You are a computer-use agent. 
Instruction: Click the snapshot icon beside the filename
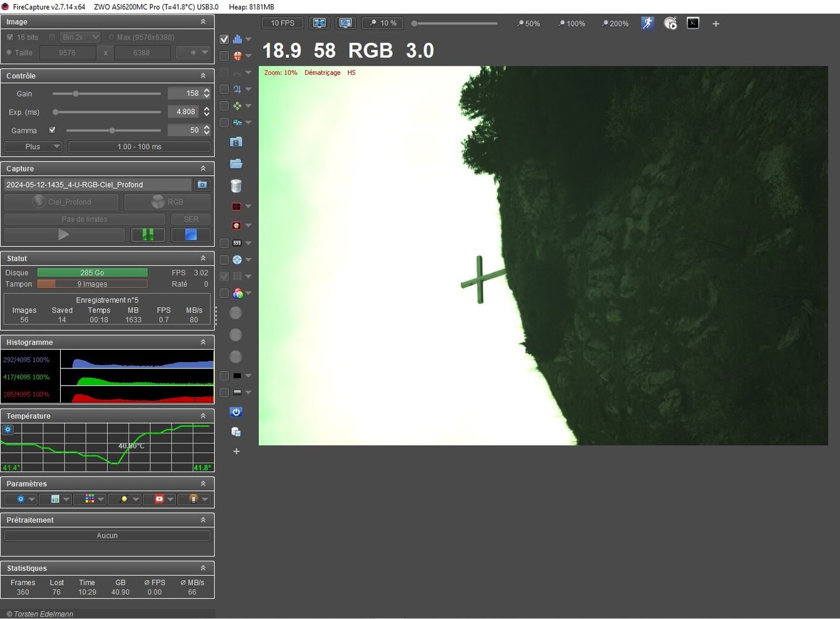tap(202, 184)
